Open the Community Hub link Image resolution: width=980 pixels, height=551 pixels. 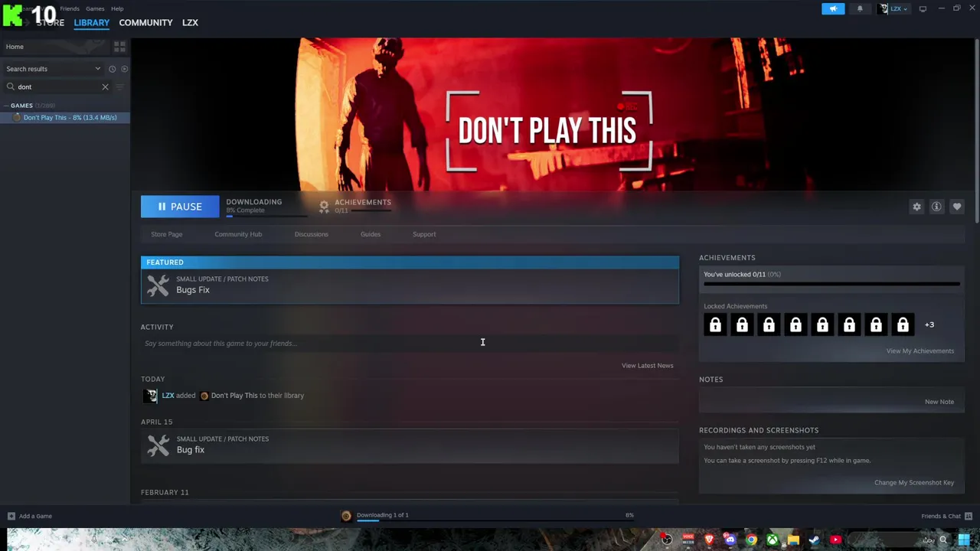pyautogui.click(x=238, y=234)
